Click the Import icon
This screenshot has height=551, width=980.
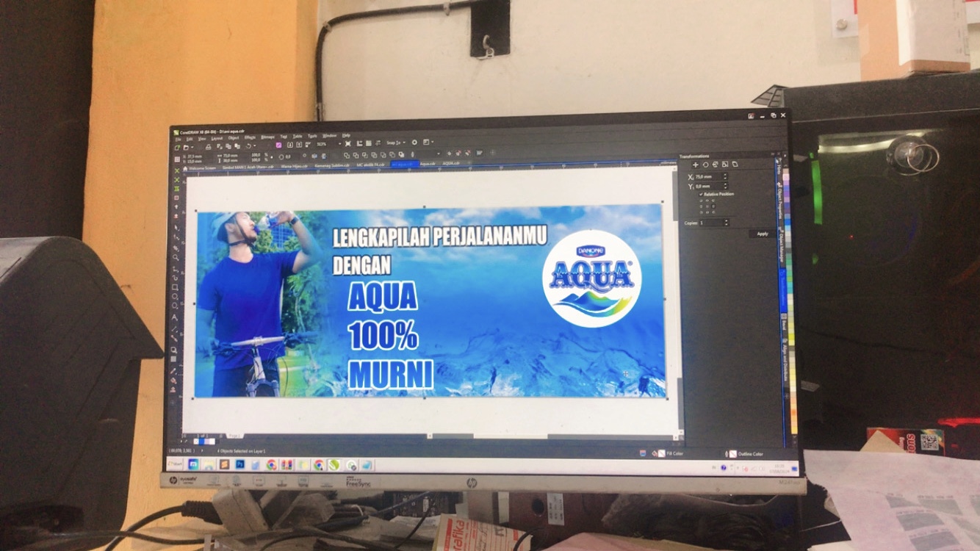[x=289, y=145]
